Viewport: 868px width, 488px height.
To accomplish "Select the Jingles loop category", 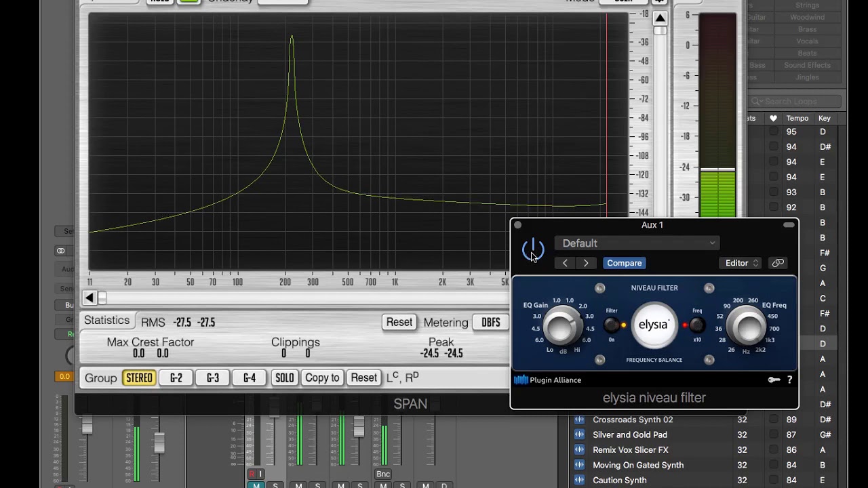I will 807,77.
